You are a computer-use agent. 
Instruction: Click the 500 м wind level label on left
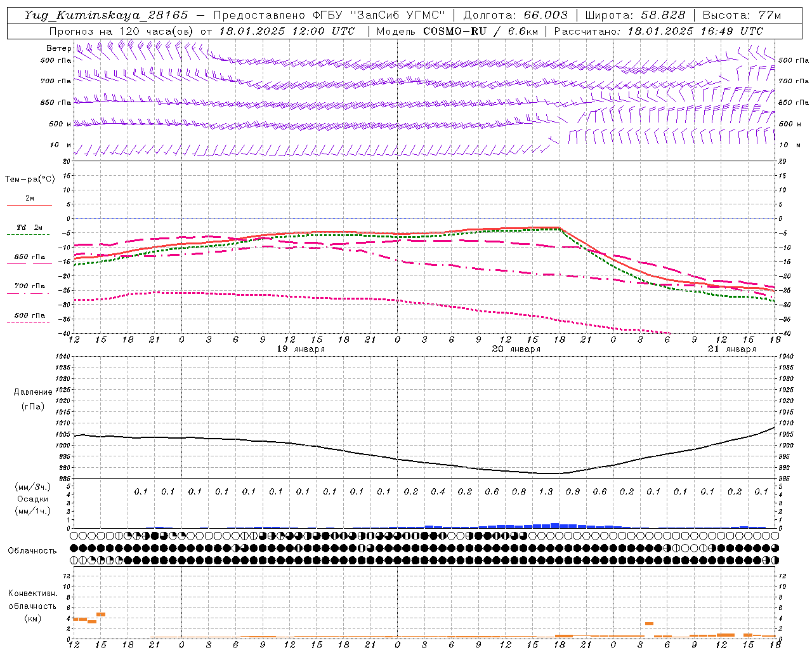coord(60,124)
